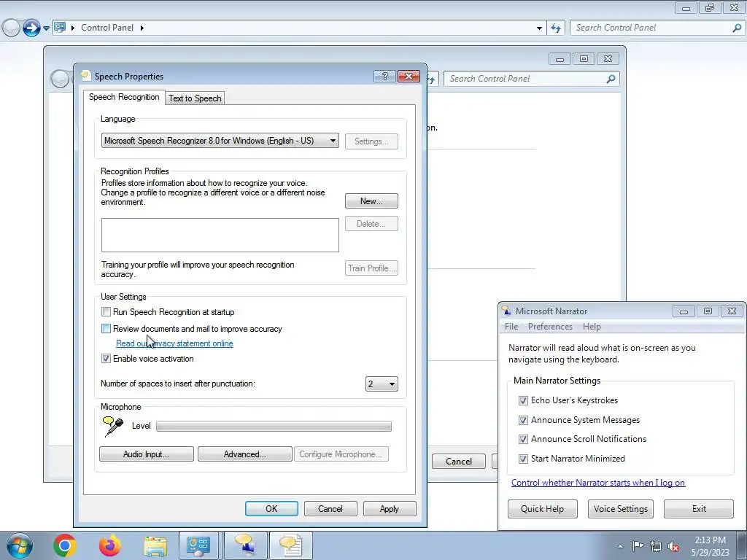Expand the arrow before Control Panel breadcrumb
The image size is (747, 560).
(73, 28)
